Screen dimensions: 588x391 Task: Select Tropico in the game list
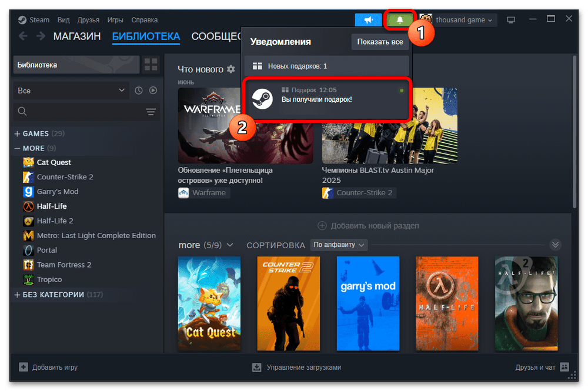click(x=49, y=279)
